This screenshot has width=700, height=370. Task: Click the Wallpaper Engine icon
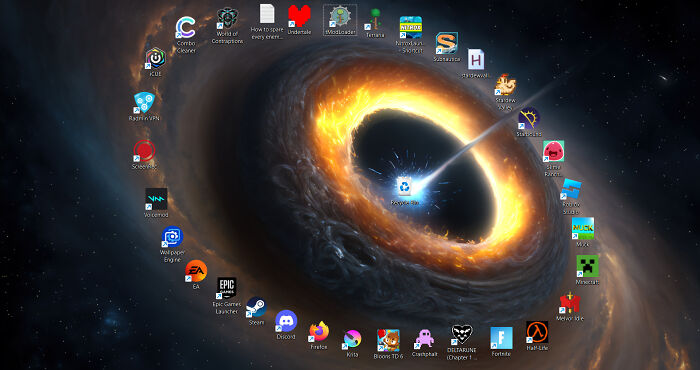click(x=172, y=237)
